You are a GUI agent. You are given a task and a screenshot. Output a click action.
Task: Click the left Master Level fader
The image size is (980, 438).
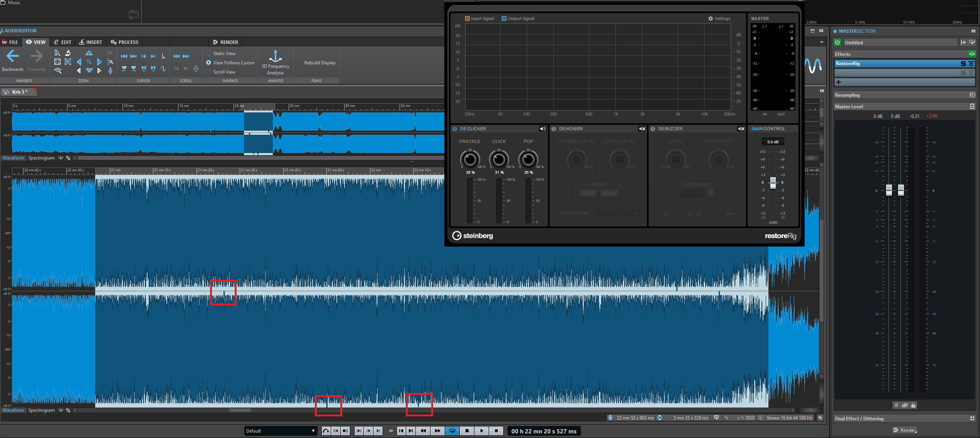point(889,190)
